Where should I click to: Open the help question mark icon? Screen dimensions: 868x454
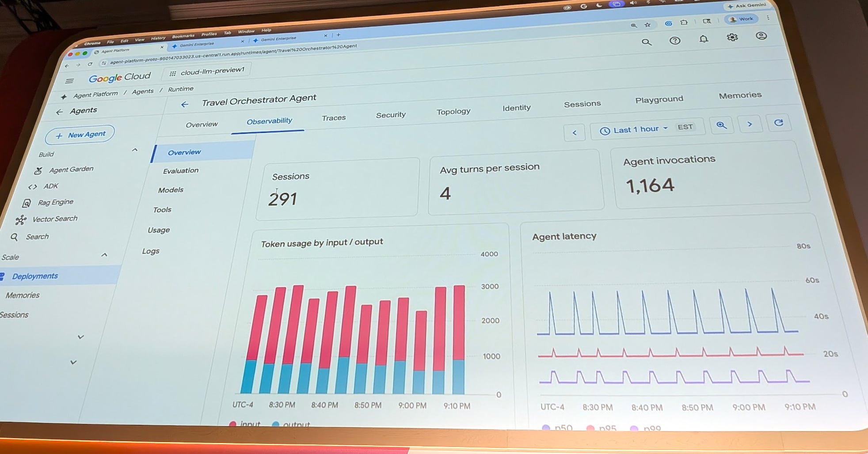(x=675, y=41)
